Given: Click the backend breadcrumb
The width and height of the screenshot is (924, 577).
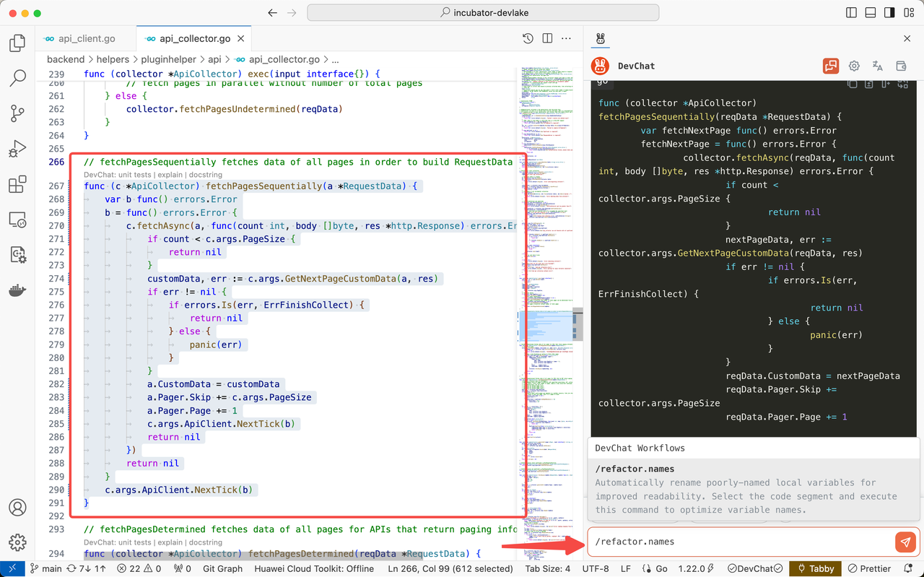Looking at the screenshot, I should (66, 59).
